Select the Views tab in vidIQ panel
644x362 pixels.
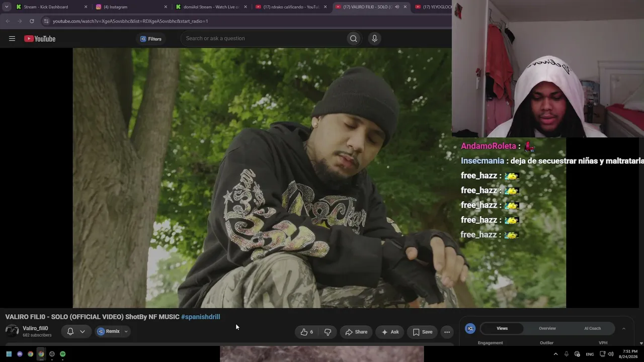pyautogui.click(x=502, y=328)
